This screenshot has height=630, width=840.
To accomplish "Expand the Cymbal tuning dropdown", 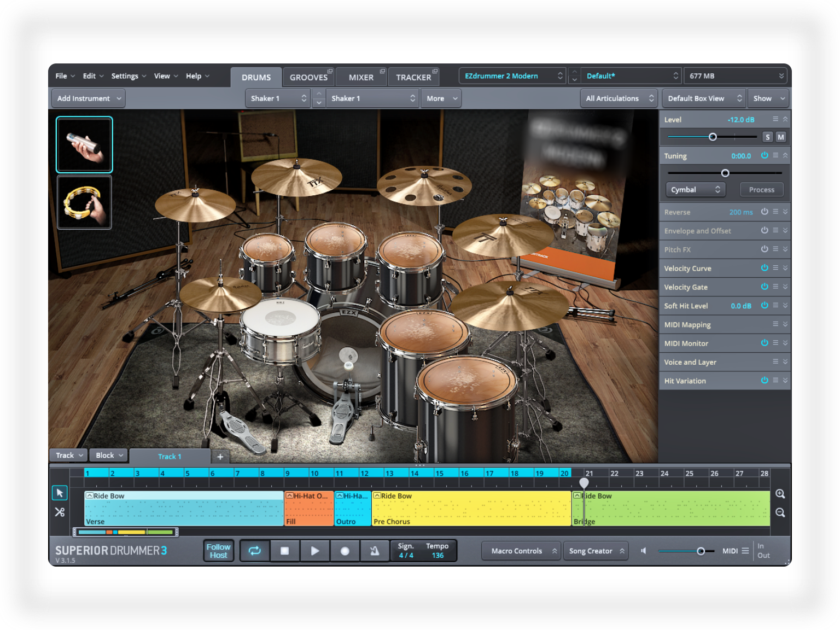I will [695, 190].
